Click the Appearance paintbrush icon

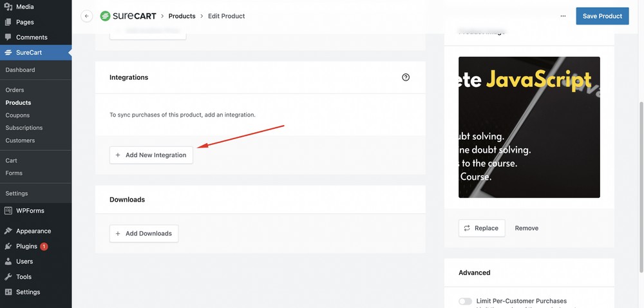[x=8, y=231]
